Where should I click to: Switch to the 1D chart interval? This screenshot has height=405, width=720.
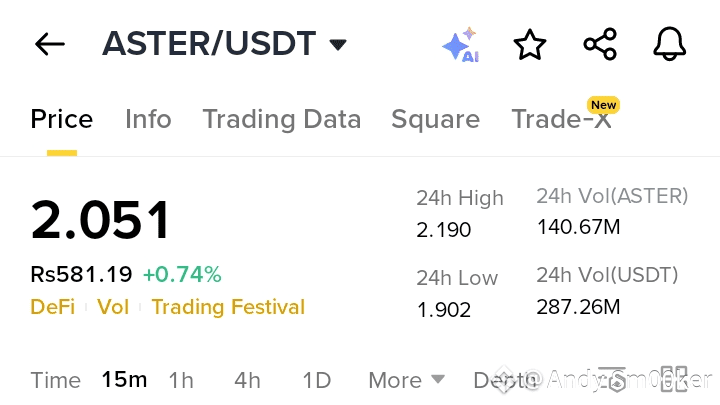pos(316,380)
